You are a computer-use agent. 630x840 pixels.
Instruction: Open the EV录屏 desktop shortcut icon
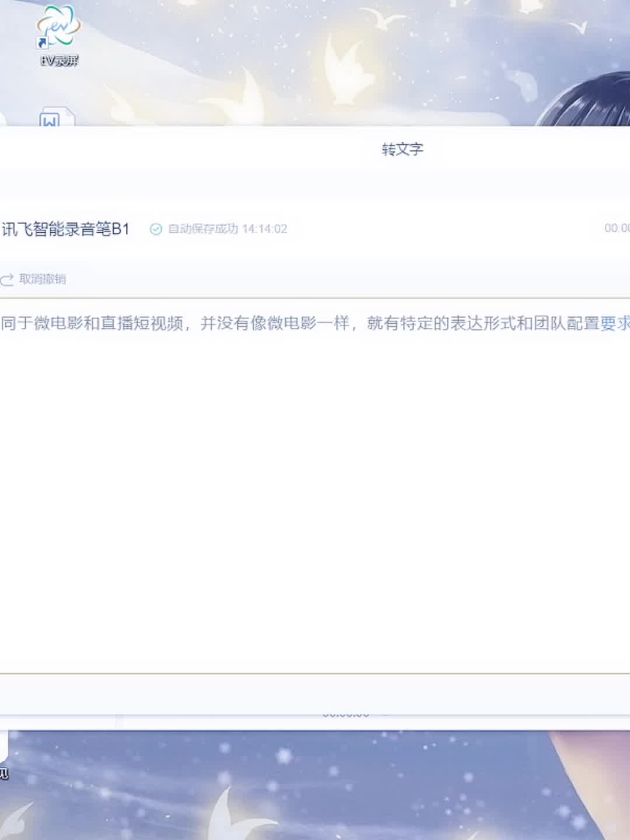point(57,27)
